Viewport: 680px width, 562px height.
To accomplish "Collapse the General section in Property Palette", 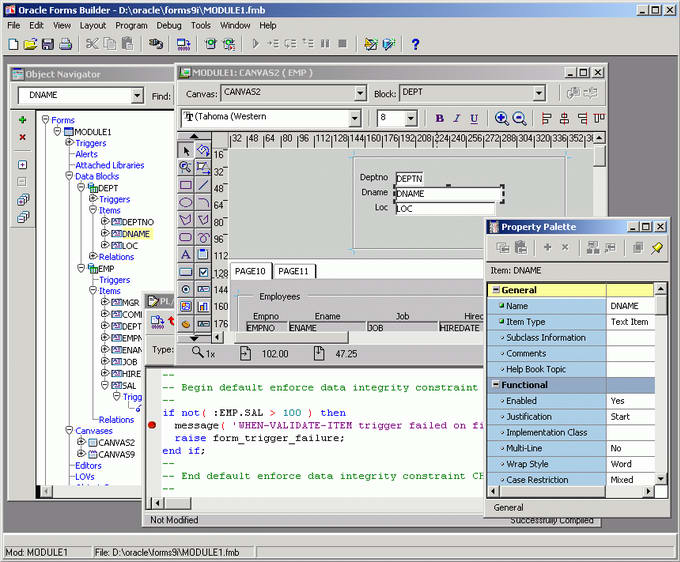I will [x=496, y=290].
